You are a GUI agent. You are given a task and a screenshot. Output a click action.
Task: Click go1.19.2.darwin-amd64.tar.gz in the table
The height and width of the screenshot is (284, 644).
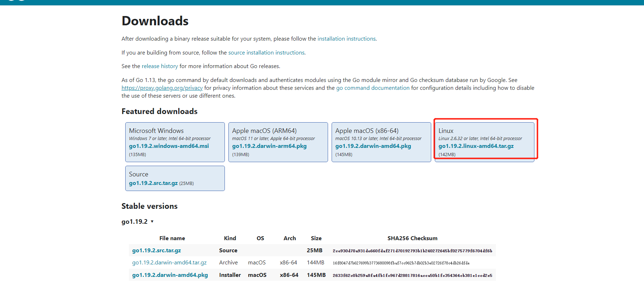click(x=169, y=262)
